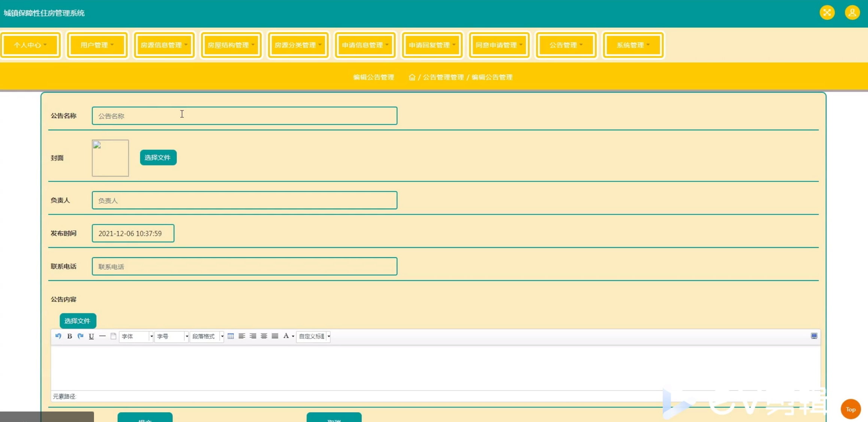Apply justify alignment in editor toolbar
This screenshot has height=422, width=868.
(275, 336)
